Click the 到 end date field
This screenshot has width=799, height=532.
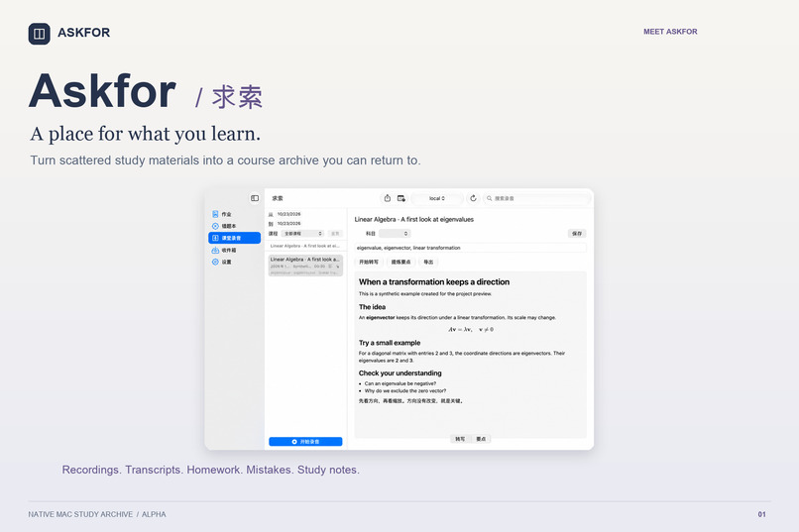click(x=288, y=224)
